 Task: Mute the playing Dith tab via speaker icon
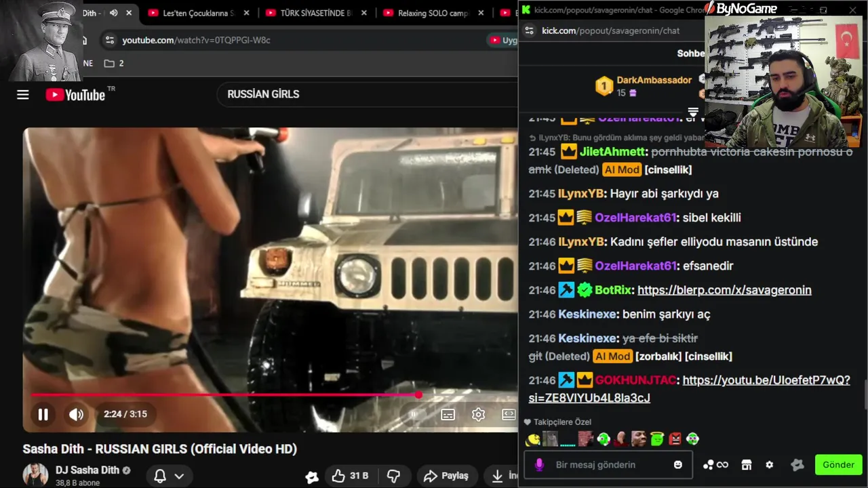pyautogui.click(x=113, y=13)
